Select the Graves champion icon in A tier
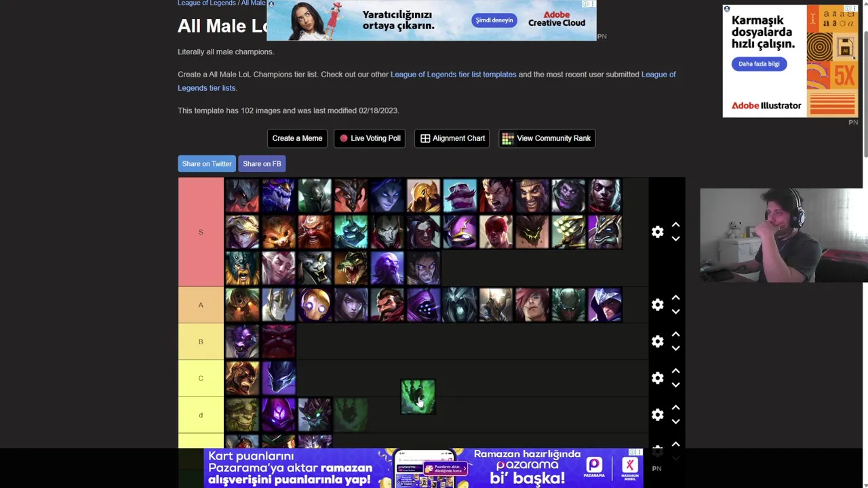 [x=388, y=305]
